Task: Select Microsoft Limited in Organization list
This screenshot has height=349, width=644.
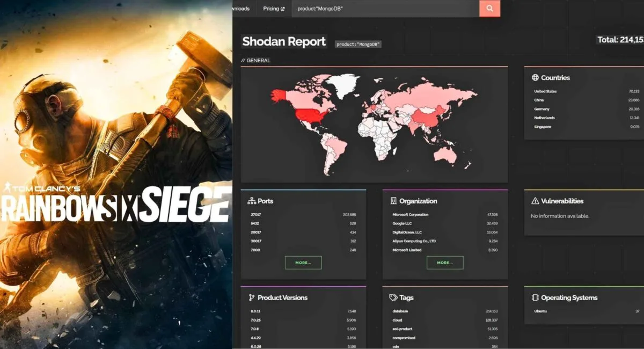Action: [x=445, y=250]
